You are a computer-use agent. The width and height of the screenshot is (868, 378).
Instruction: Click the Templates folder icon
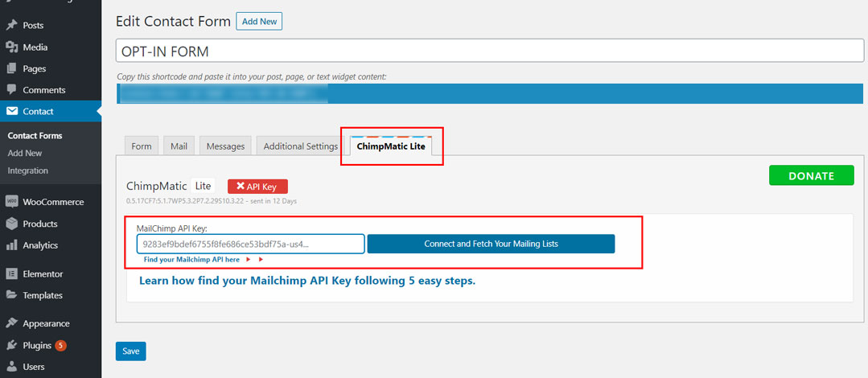point(11,295)
